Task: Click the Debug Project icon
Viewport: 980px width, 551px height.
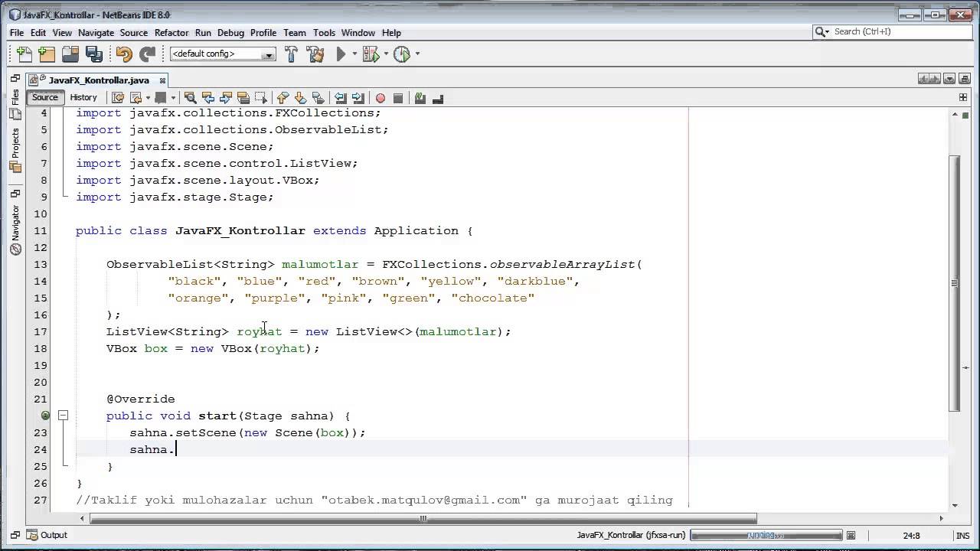Action: [x=371, y=54]
